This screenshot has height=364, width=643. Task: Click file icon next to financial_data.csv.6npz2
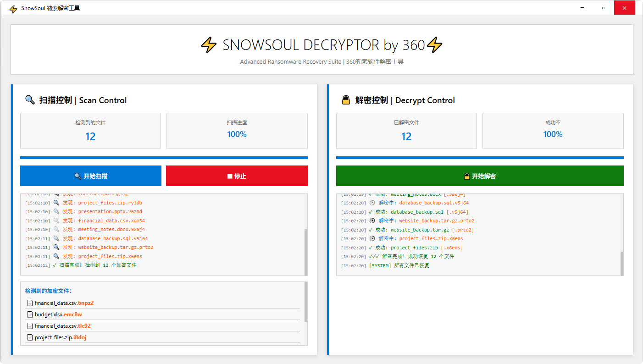point(30,303)
